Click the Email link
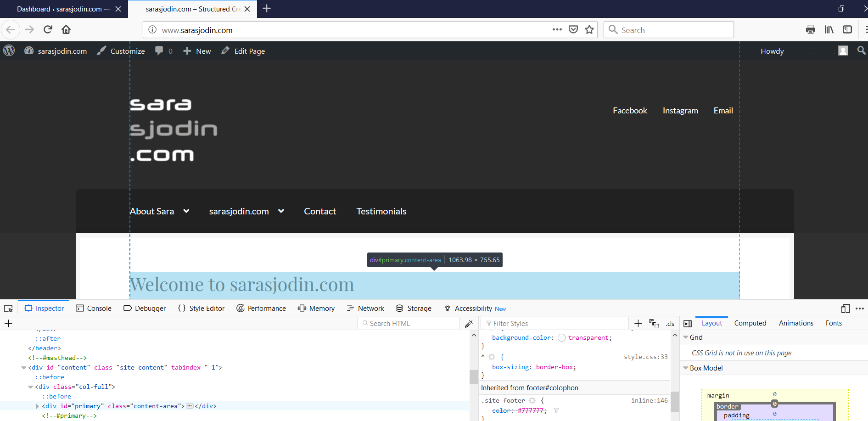This screenshot has width=868, height=421. (x=723, y=111)
